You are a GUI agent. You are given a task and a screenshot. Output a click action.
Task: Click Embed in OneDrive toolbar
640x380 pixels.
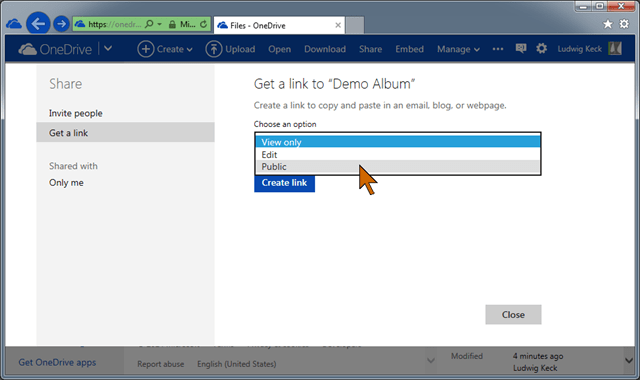[x=409, y=49]
